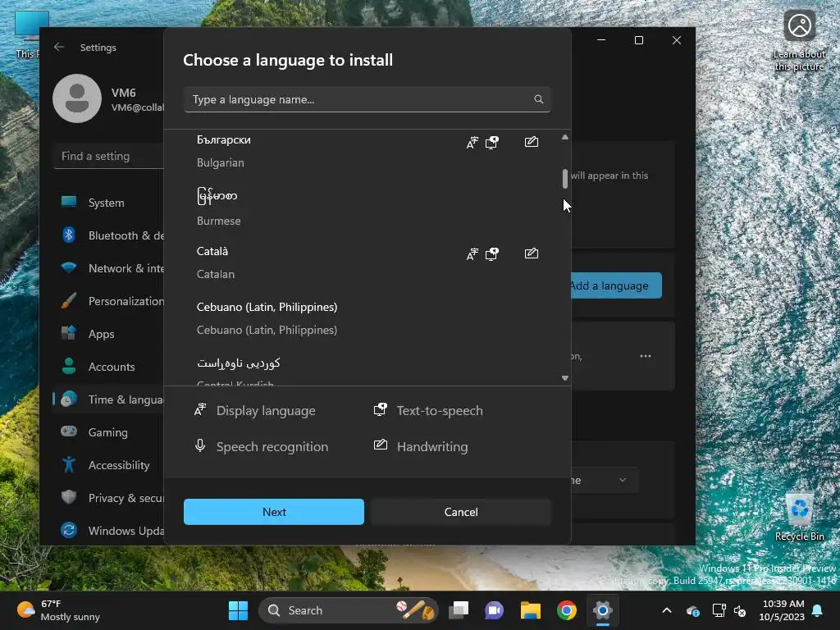Open Accounts settings category

pos(108,367)
